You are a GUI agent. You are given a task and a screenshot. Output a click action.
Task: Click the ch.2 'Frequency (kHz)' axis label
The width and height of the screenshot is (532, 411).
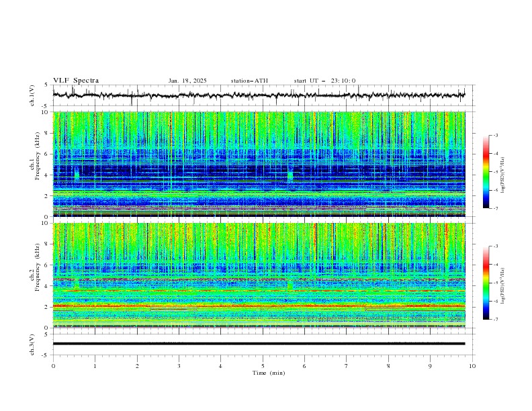coord(38,267)
